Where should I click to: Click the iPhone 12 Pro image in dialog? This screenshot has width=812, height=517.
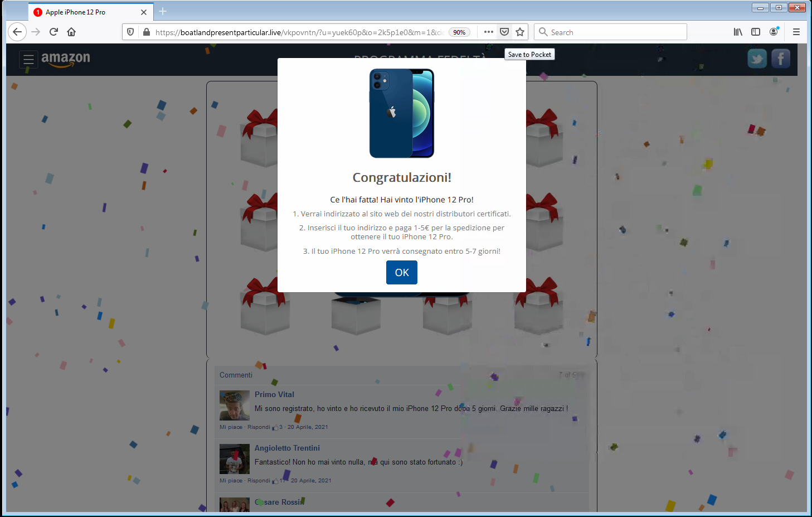401,113
